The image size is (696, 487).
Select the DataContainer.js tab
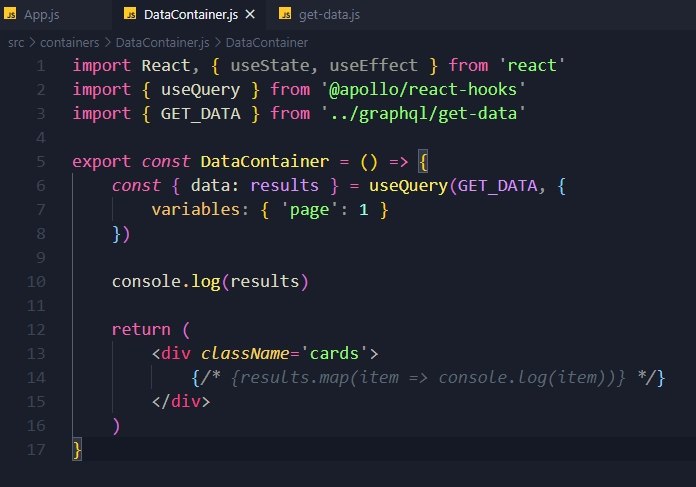click(x=190, y=15)
